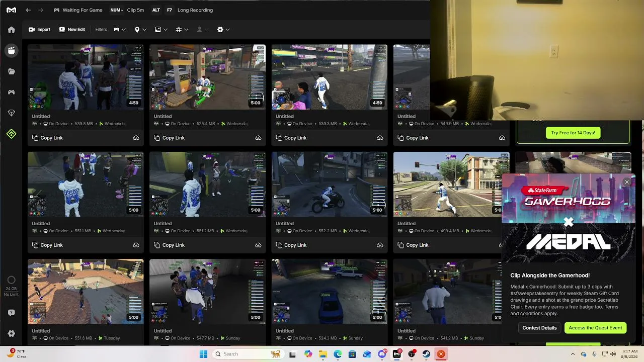Viewport: 644px width, 362px height.
Task: Upload the 539.8 MB clip to cloud
Action: click(x=136, y=138)
